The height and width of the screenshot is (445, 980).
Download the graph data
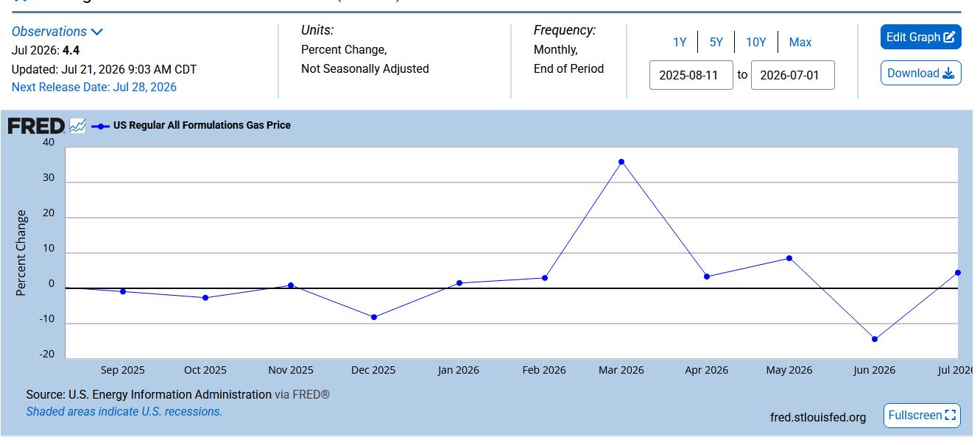(920, 73)
